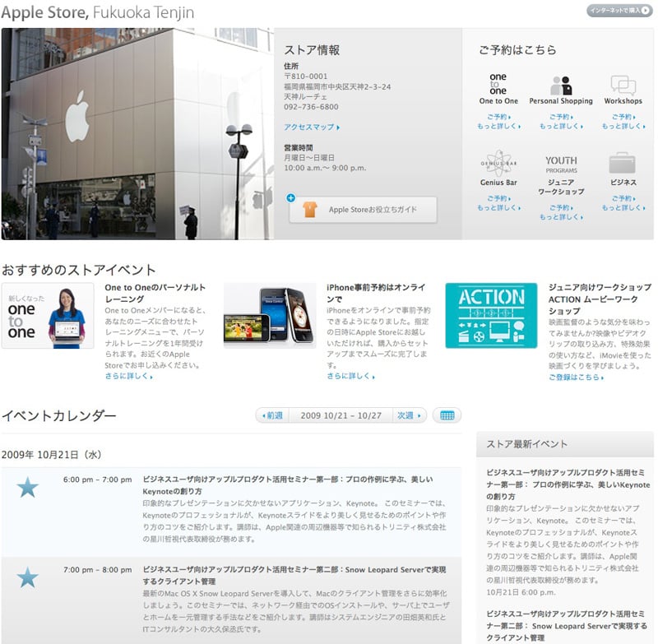Open the アクセスマップ link
Screen dimensions: 658x644
(x=311, y=127)
